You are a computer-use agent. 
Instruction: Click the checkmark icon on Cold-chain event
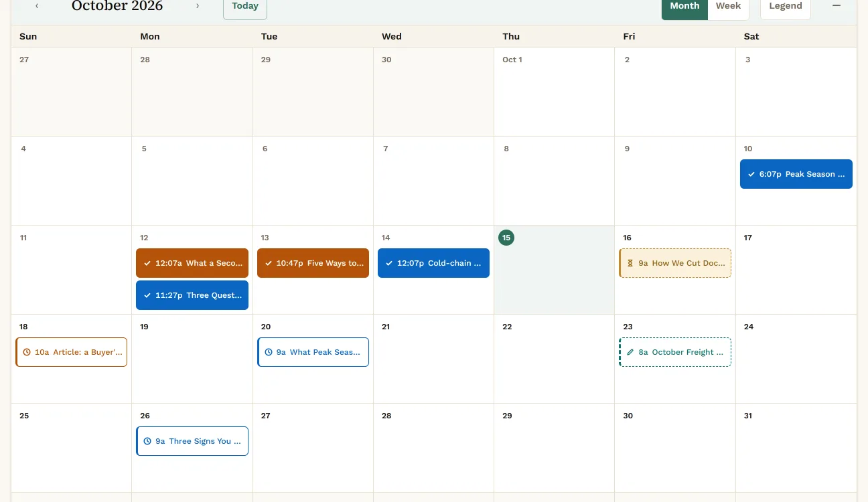point(389,264)
